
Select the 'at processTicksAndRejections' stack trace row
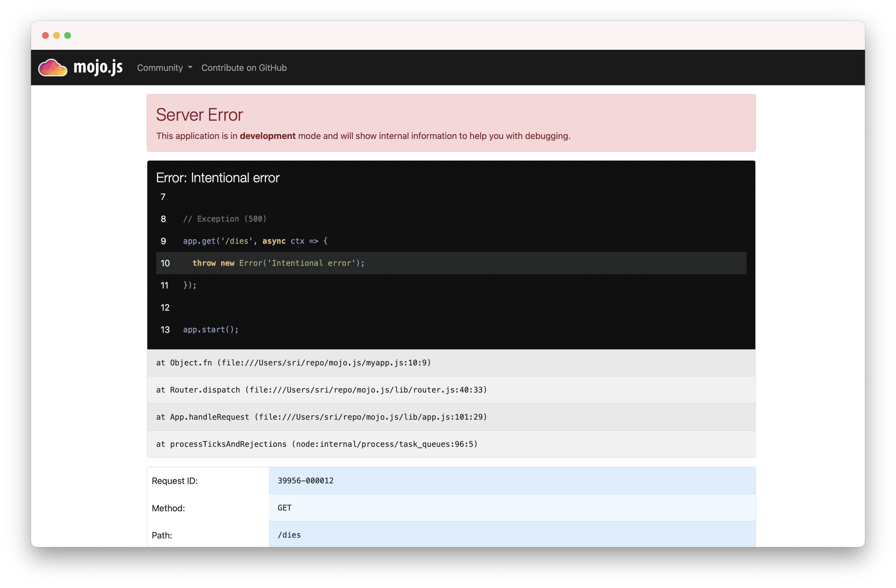point(451,444)
